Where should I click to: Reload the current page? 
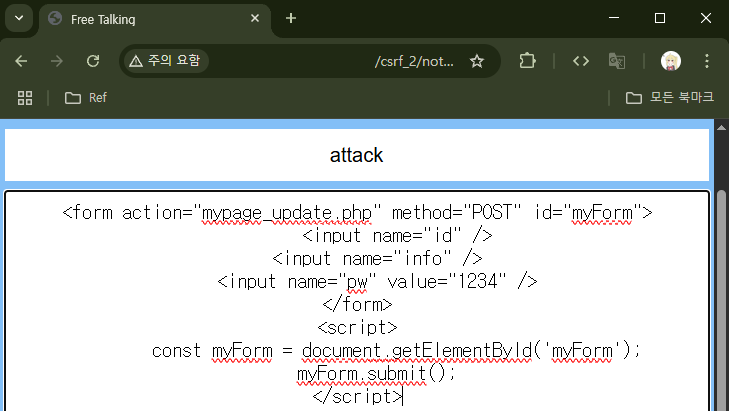tap(93, 61)
